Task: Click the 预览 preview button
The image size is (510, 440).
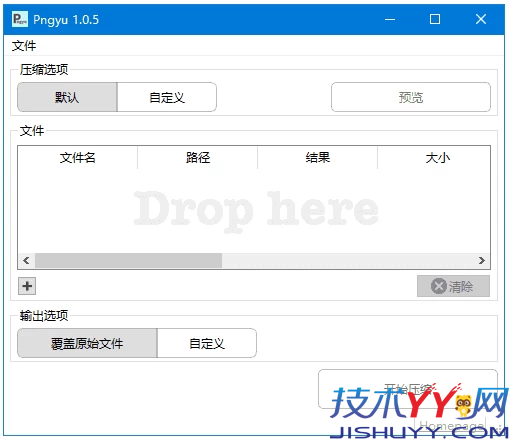Action: [x=411, y=97]
